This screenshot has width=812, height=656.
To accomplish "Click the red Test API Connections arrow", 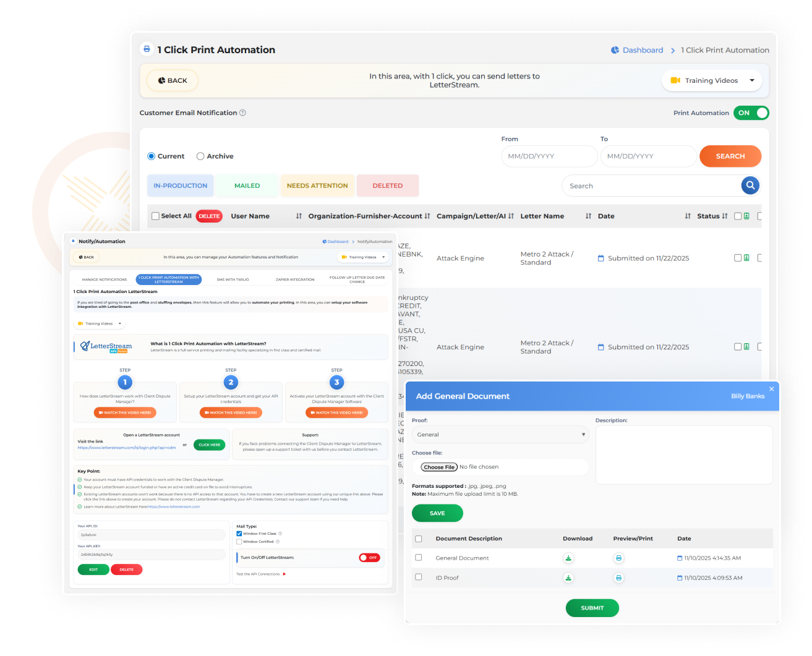I will [284, 574].
